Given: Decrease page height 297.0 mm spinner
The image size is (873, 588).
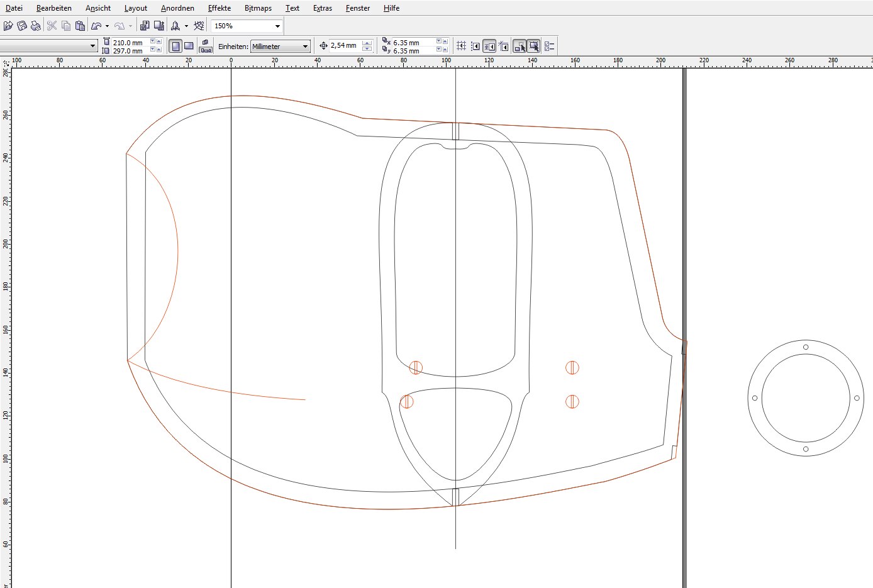Looking at the screenshot, I should [x=153, y=50].
